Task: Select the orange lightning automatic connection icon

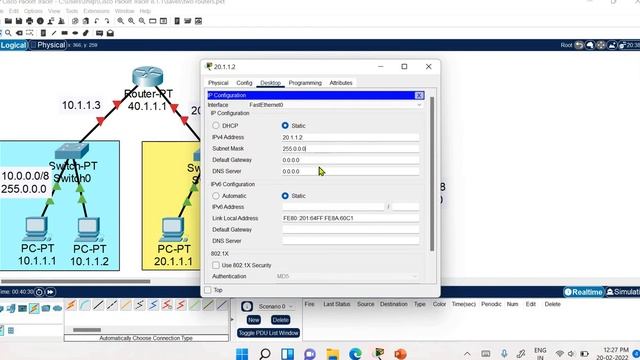Action: tap(71, 305)
